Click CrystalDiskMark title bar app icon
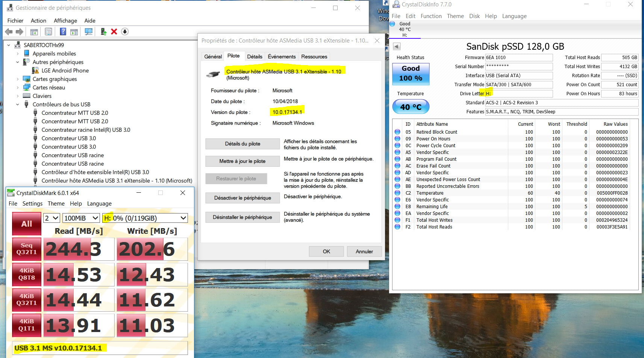644x358 pixels. [x=11, y=193]
